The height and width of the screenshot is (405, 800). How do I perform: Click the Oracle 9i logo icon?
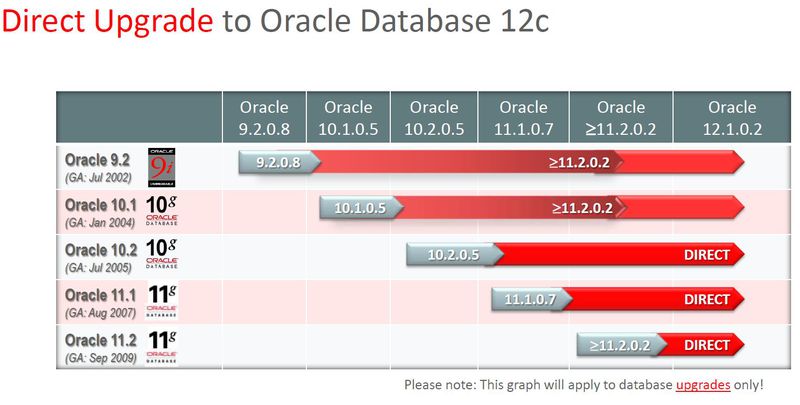click(x=161, y=167)
